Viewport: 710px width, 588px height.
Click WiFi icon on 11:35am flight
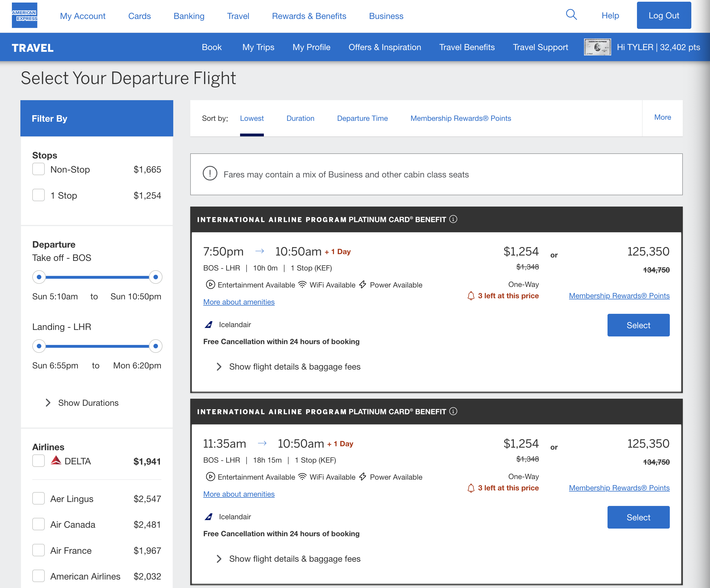coord(302,477)
